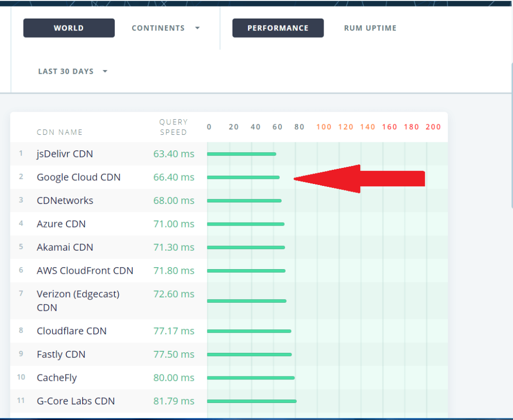Click the 66.40 ms query speed value
This screenshot has width=513, height=420.
[174, 177]
